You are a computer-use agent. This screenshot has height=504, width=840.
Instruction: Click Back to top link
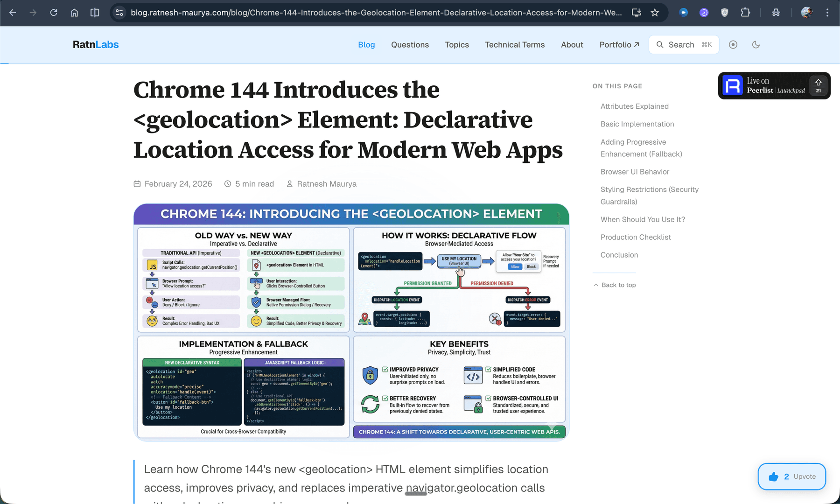pos(615,285)
